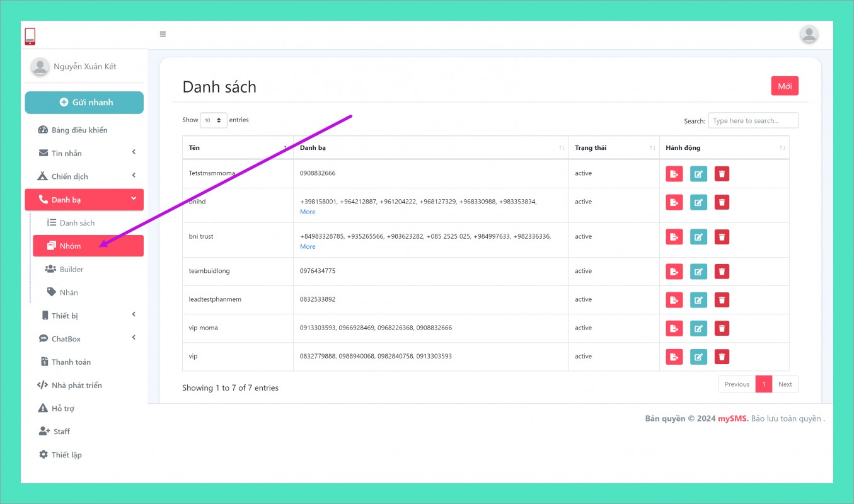
Task: Click the Gửi nhanh button
Action: 84,103
